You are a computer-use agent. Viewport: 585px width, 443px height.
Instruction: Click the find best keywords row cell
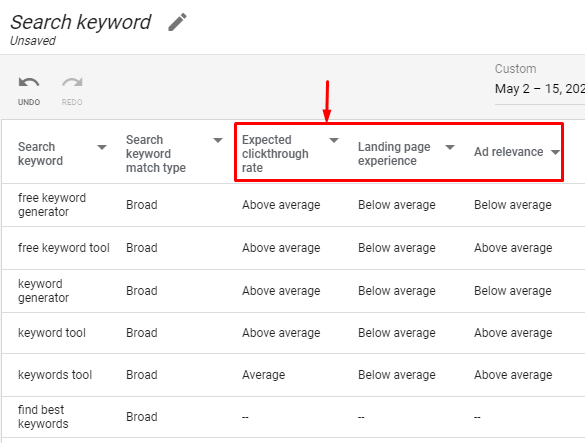click(43, 417)
